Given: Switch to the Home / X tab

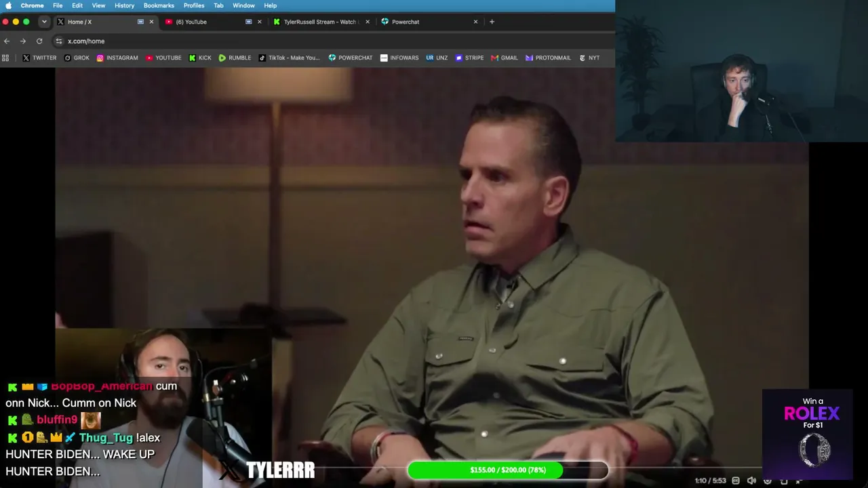Looking at the screenshot, I should [105, 22].
